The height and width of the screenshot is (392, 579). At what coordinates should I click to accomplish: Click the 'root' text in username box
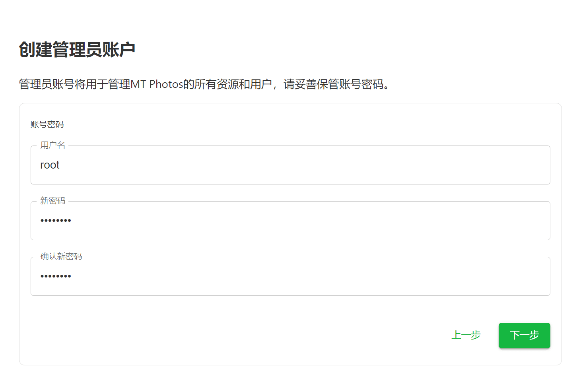[50, 165]
